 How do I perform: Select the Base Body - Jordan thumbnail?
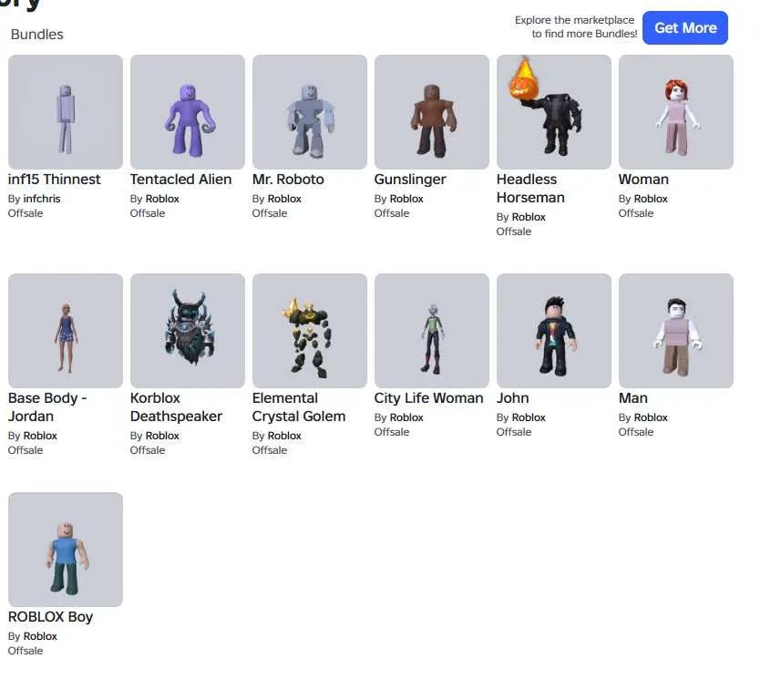point(66,331)
